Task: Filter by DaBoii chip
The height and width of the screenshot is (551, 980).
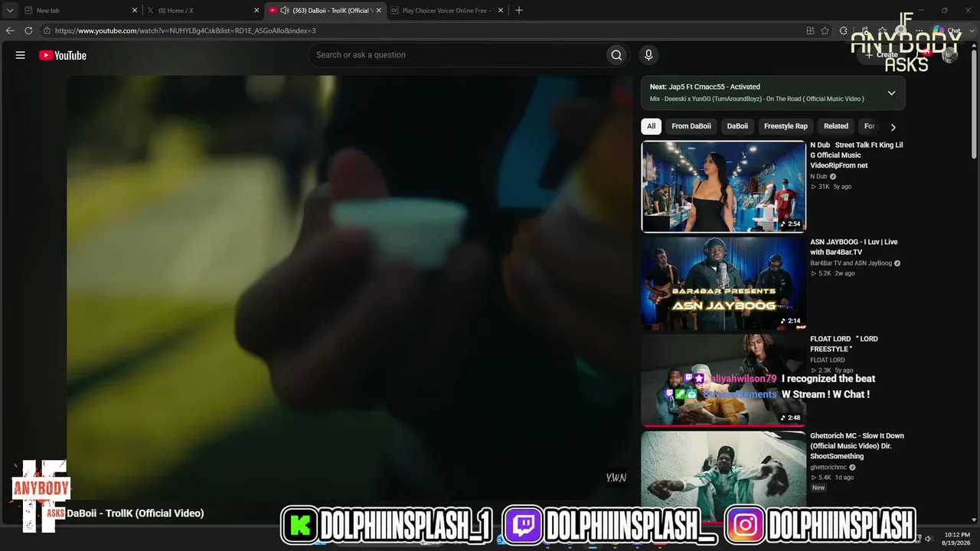Action: [737, 126]
